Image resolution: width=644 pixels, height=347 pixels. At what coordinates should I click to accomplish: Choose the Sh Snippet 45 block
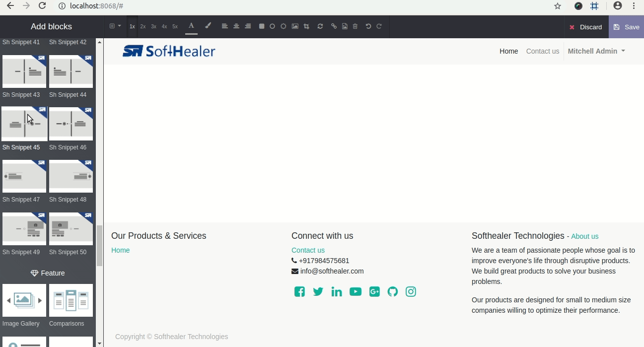point(24,124)
